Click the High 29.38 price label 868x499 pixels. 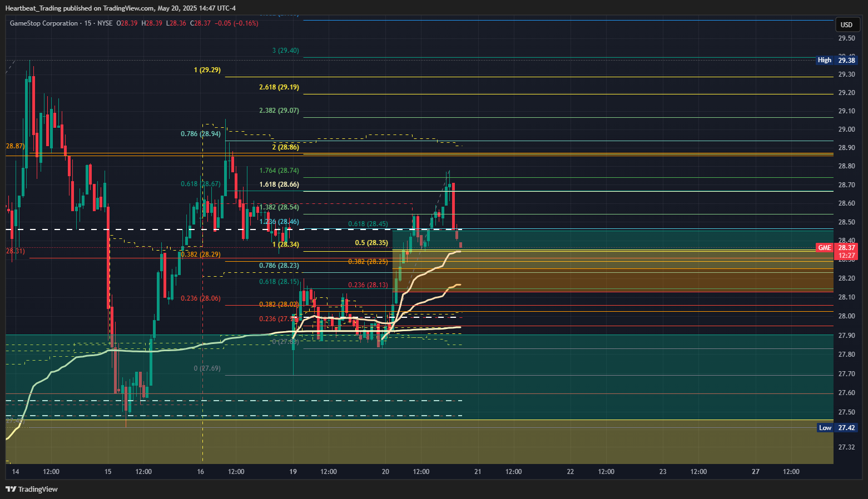(837, 60)
